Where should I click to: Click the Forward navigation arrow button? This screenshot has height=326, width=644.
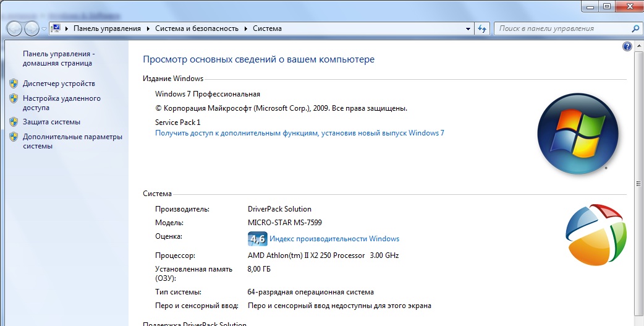(x=31, y=28)
